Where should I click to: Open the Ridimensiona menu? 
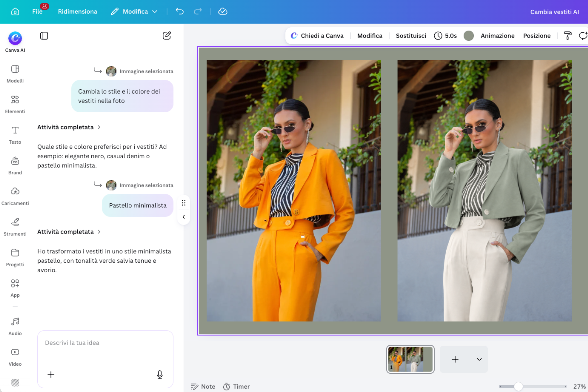click(x=77, y=12)
